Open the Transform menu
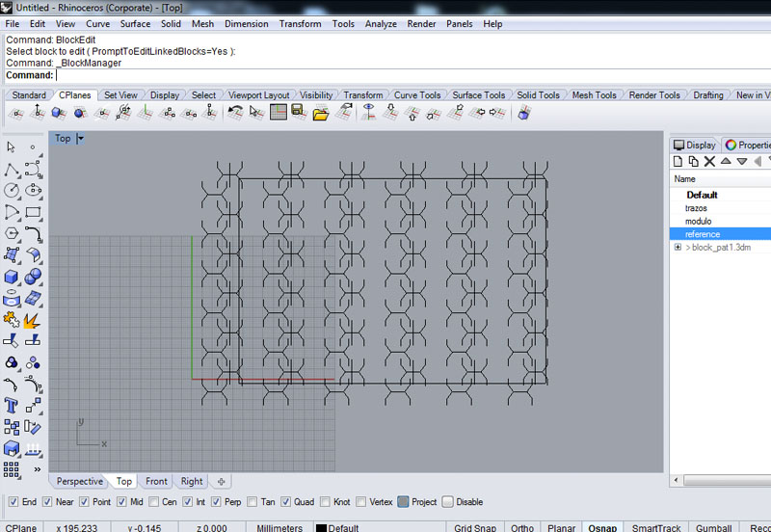The height and width of the screenshot is (532, 771). [x=300, y=23]
